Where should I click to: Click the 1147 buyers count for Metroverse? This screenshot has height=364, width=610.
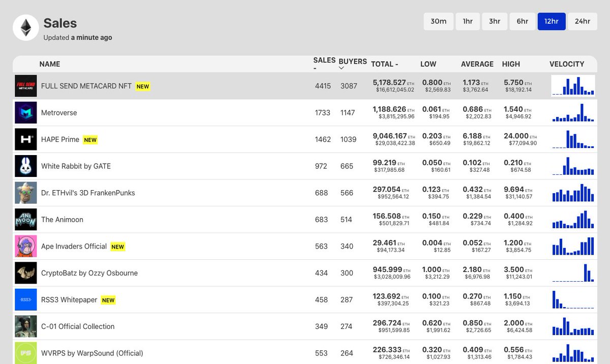(x=348, y=113)
